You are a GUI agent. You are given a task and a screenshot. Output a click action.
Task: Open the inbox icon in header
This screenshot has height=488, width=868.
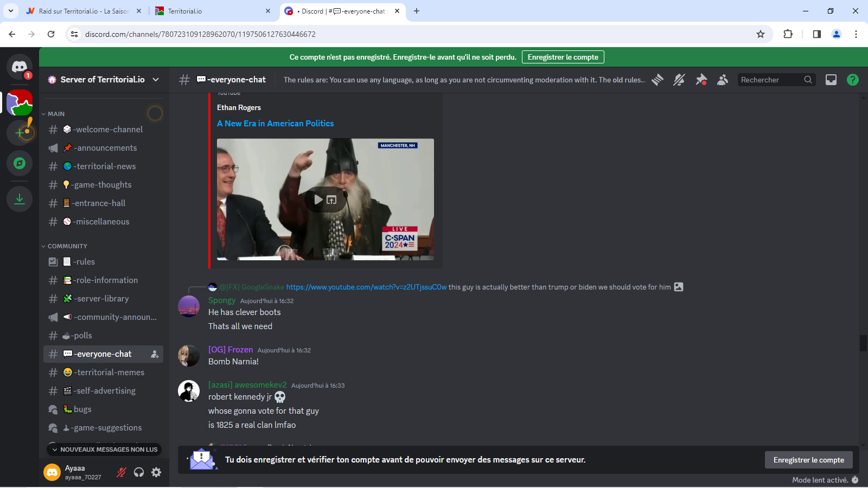tap(831, 80)
